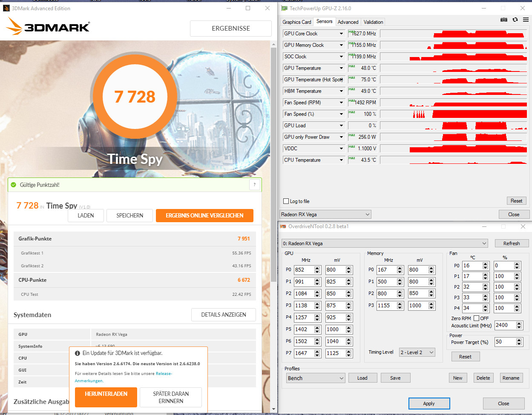Click the LADEN button
This screenshot has height=415, width=532.
coord(86,215)
